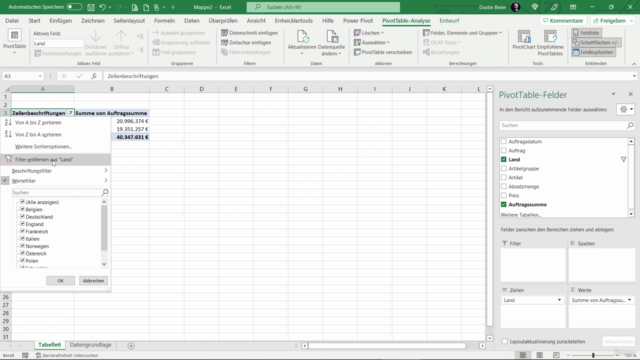640x360 pixels.
Task: Expand the Beschriftungsfilter submenu
Action: [56, 171]
